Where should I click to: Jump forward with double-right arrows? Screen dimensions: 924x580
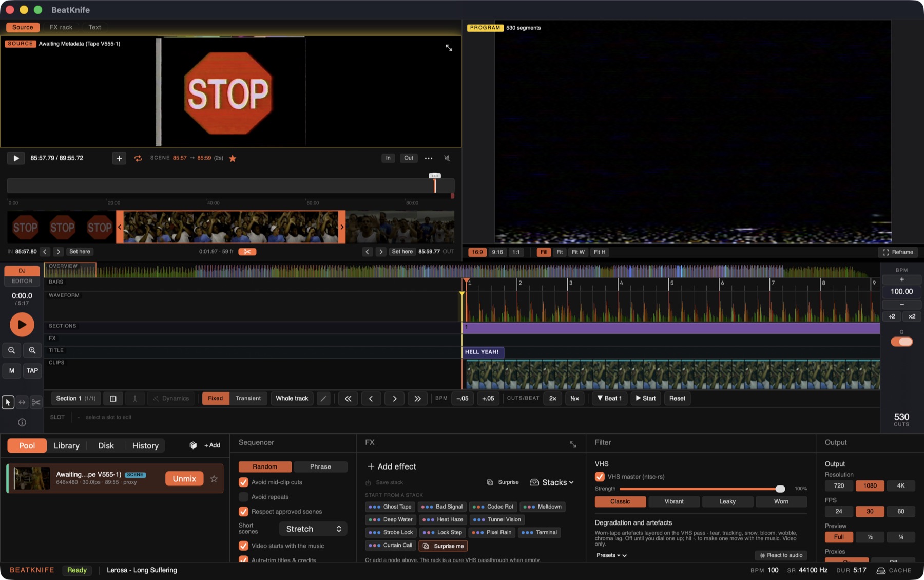tap(417, 398)
